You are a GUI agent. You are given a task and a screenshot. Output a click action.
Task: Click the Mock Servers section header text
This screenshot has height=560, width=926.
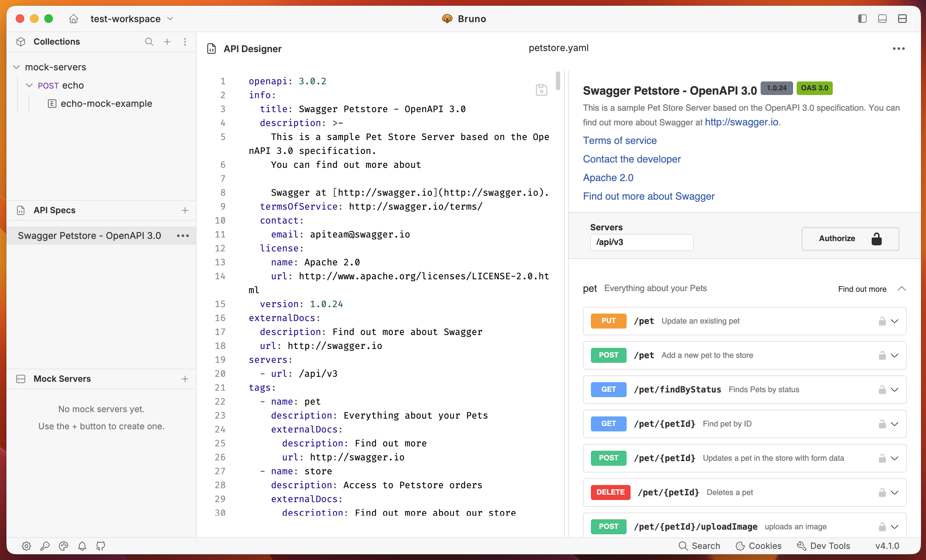click(62, 379)
